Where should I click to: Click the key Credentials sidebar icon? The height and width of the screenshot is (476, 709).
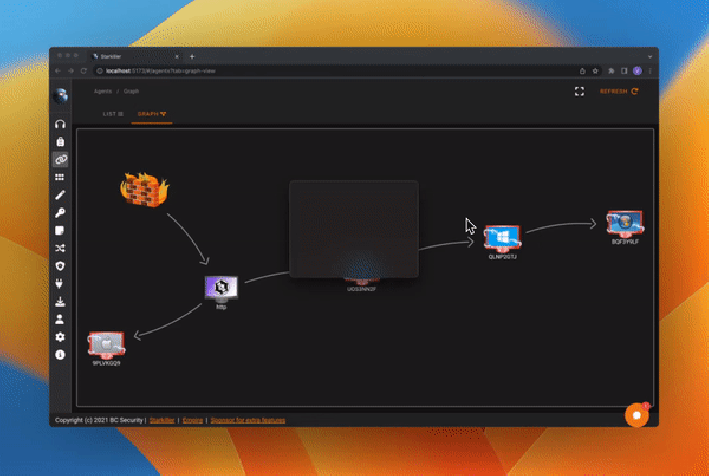point(60,213)
